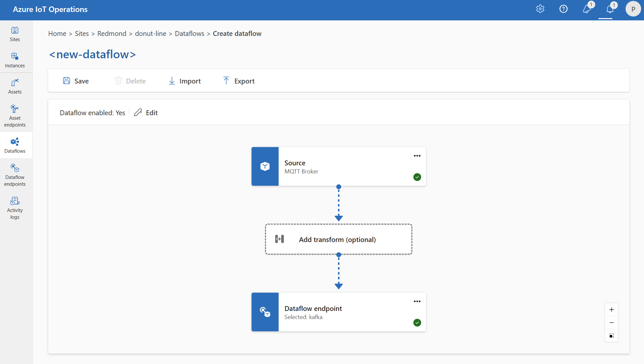
Task: Expand the Source node options menu
Action: click(x=416, y=156)
